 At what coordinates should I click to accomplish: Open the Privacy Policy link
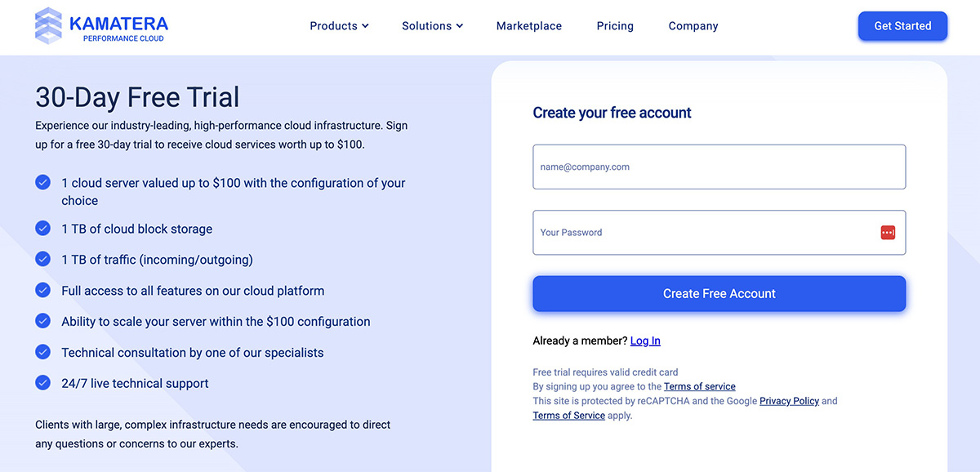pos(789,401)
